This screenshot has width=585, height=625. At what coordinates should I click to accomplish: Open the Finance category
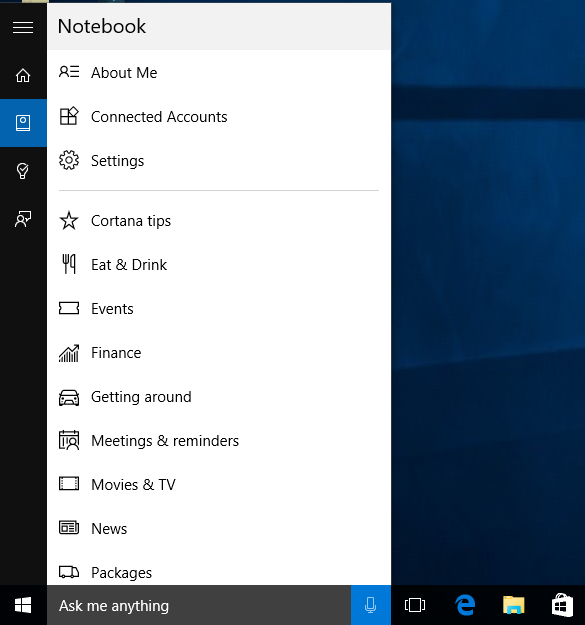(x=219, y=353)
